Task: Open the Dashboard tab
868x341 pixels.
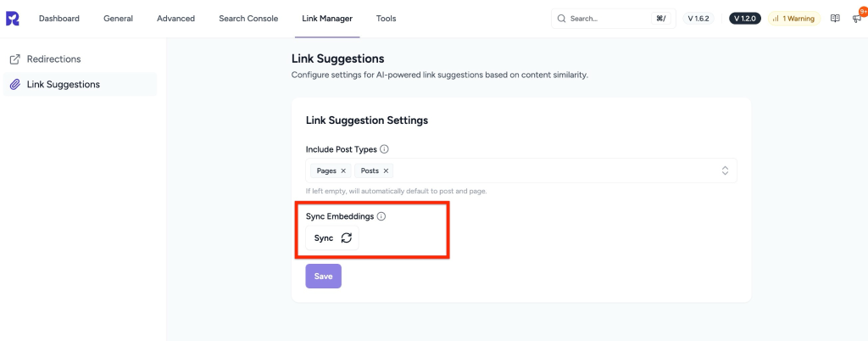Action: point(59,19)
